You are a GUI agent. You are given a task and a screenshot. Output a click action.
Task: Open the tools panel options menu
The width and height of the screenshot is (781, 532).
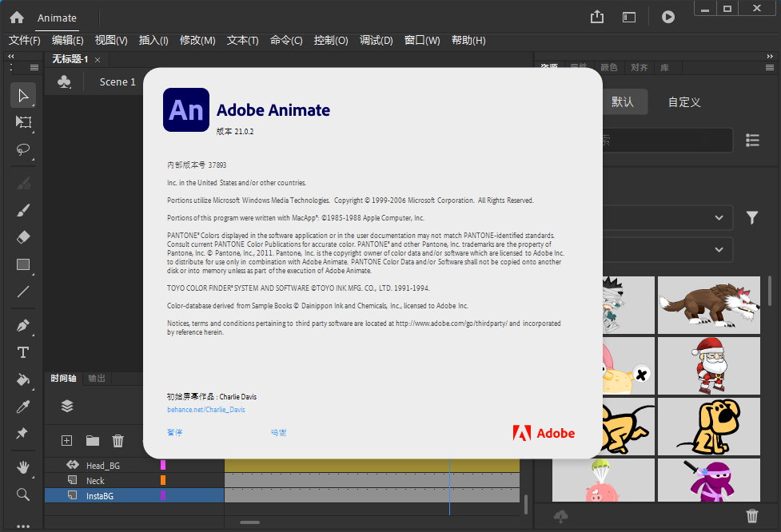coord(34,67)
